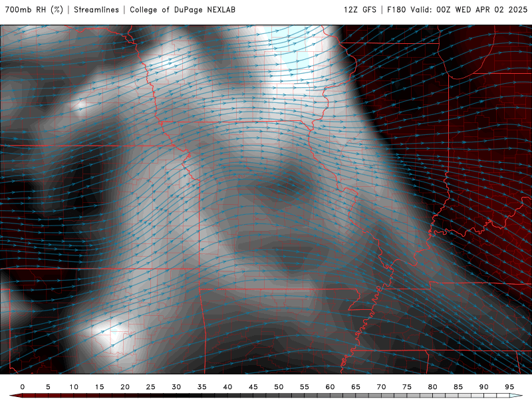Click the "90" colorbar label
Image resolution: width=532 pixels, height=399 pixels.
click(483, 387)
